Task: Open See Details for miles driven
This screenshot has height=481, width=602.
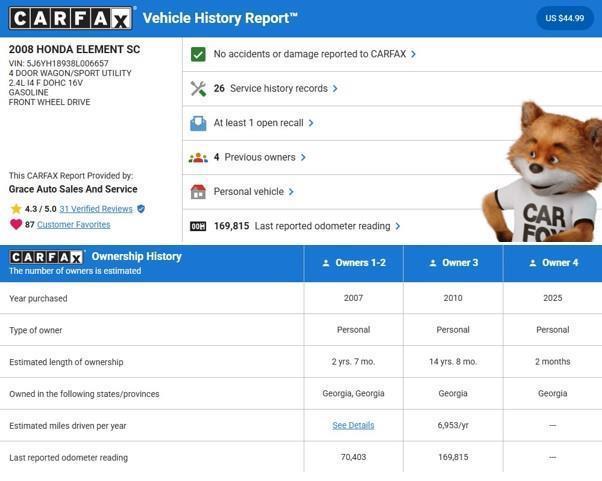Action: (353, 425)
